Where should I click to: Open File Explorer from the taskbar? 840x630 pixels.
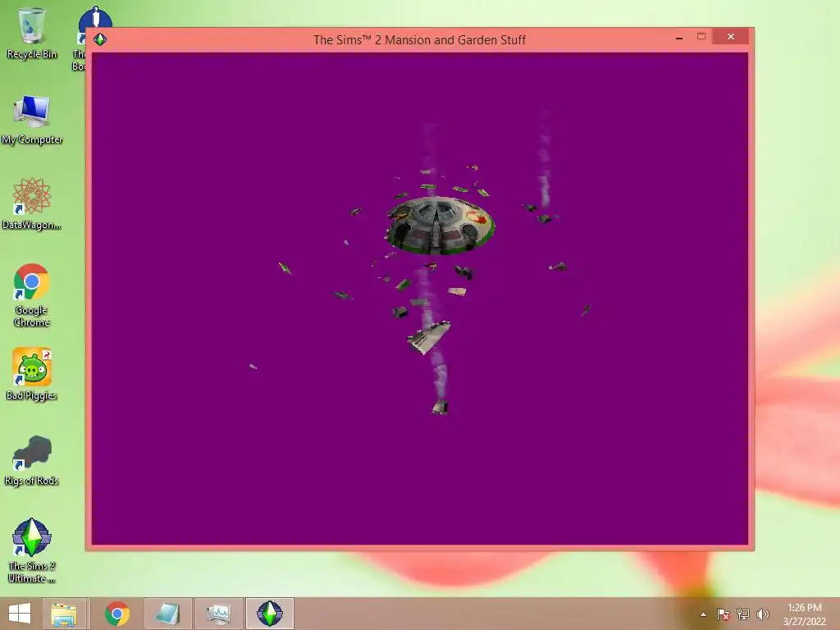coord(64,614)
